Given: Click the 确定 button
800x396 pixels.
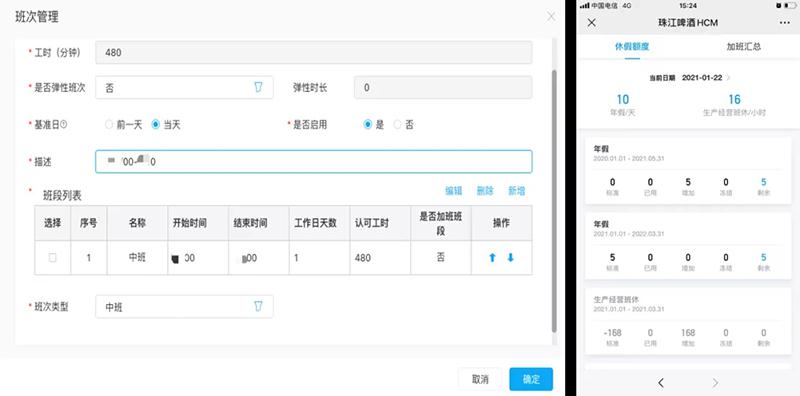Looking at the screenshot, I should pos(531,379).
